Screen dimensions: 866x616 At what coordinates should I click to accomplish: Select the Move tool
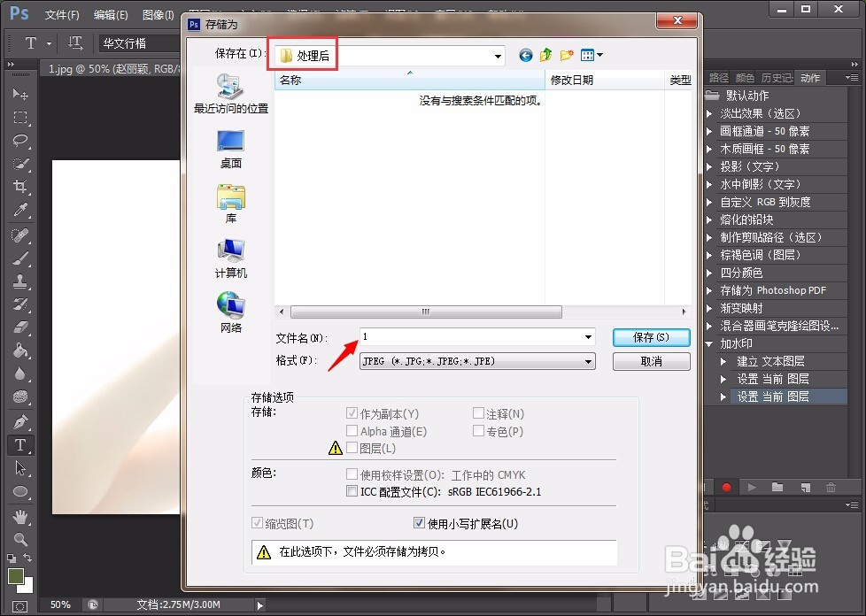pyautogui.click(x=20, y=94)
